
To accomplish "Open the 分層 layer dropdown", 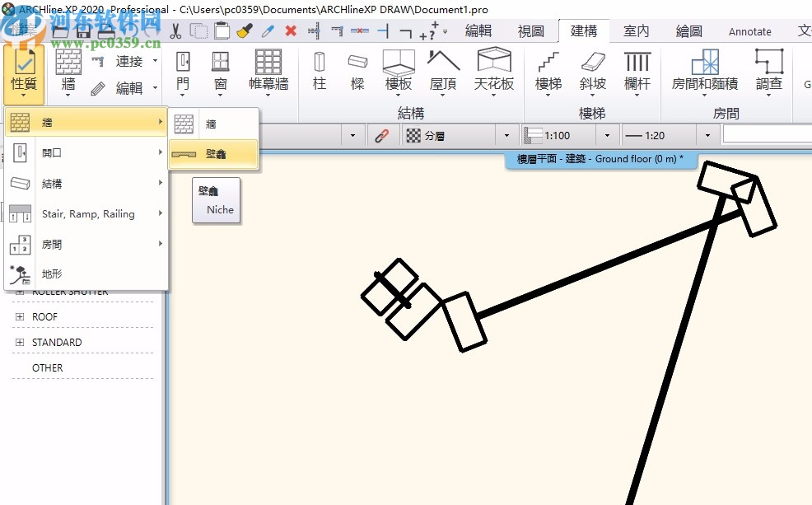I will pyautogui.click(x=506, y=136).
